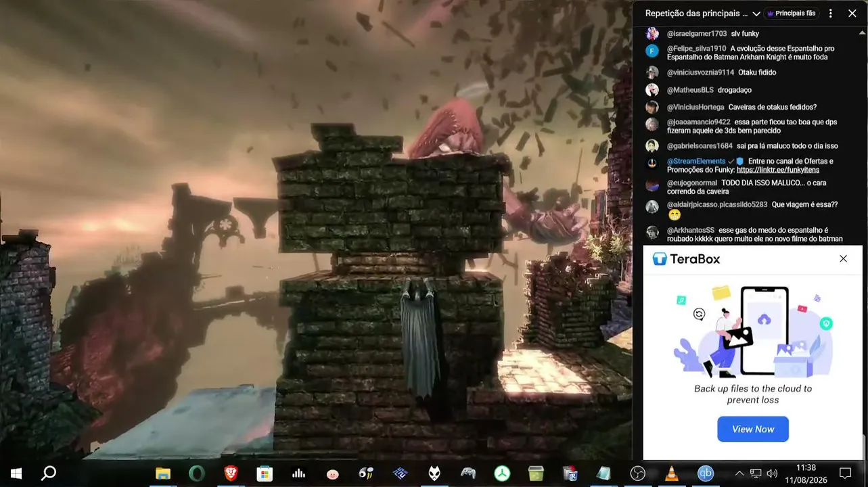Image resolution: width=868 pixels, height=487 pixels.
Task: Open the Principais fãs leaderboard
Action: pyautogui.click(x=791, y=14)
